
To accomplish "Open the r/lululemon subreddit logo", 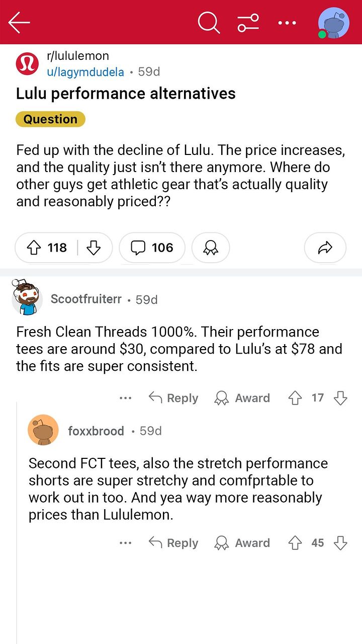I will pyautogui.click(x=27, y=64).
